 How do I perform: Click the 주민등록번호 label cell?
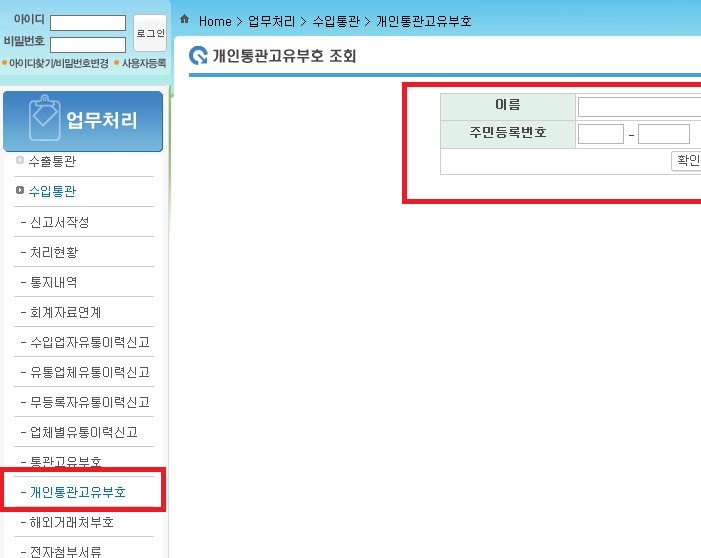(508, 134)
